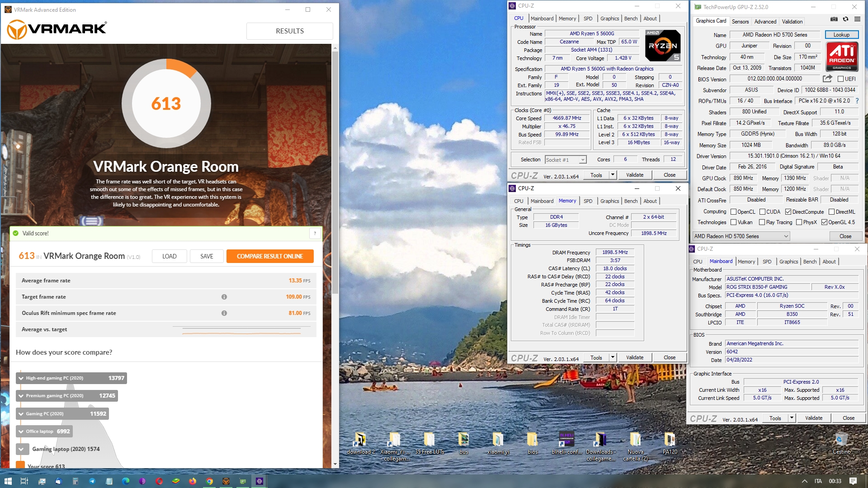Open the blheli-conf desktop shortcut
Image resolution: width=868 pixels, height=488 pixels.
point(566,444)
